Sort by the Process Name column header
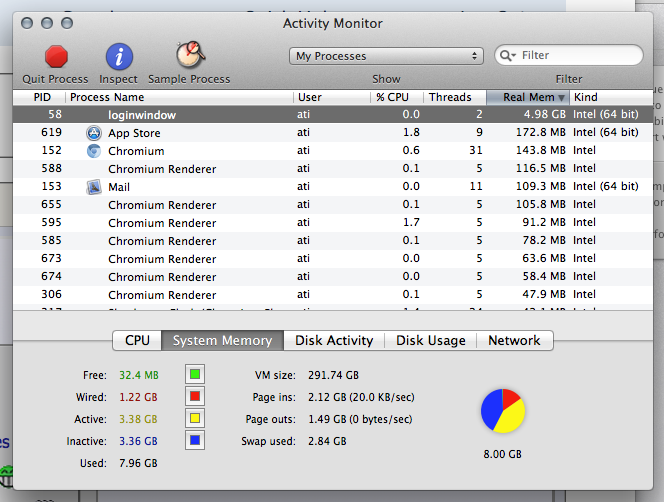 click(179, 97)
